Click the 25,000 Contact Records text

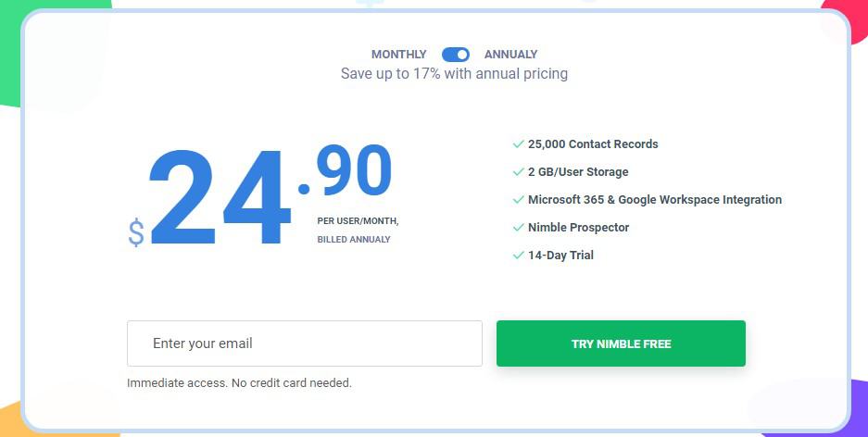point(593,144)
